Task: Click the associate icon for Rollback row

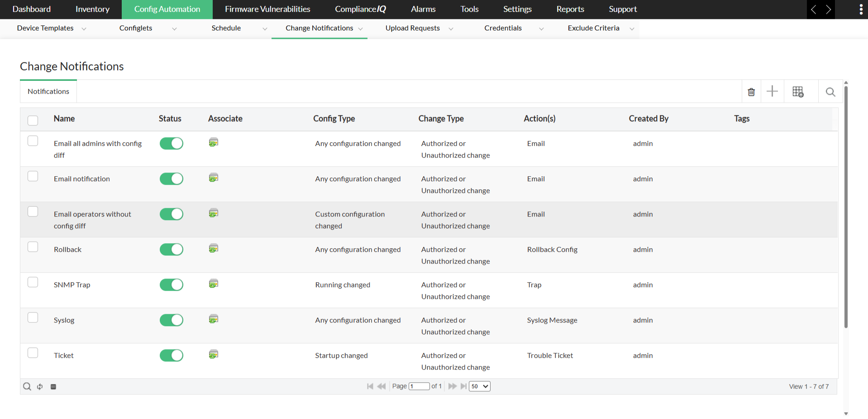Action: tap(214, 248)
